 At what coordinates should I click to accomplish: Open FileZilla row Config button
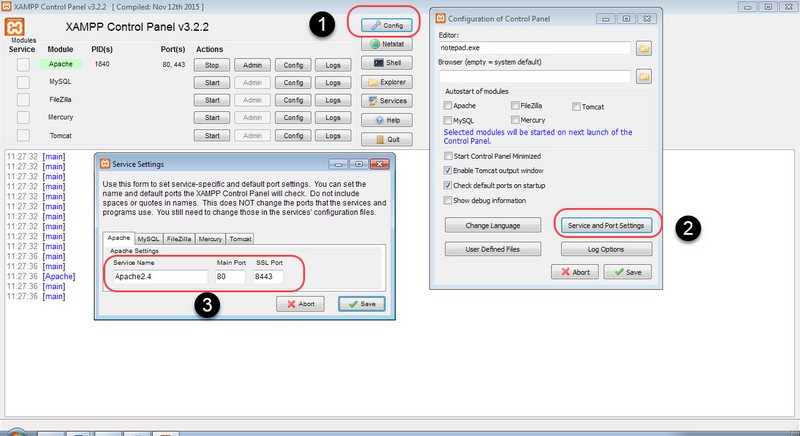[x=293, y=100]
